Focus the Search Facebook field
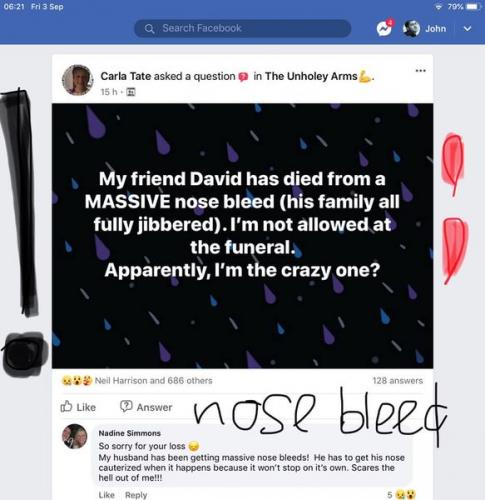 click(x=243, y=29)
